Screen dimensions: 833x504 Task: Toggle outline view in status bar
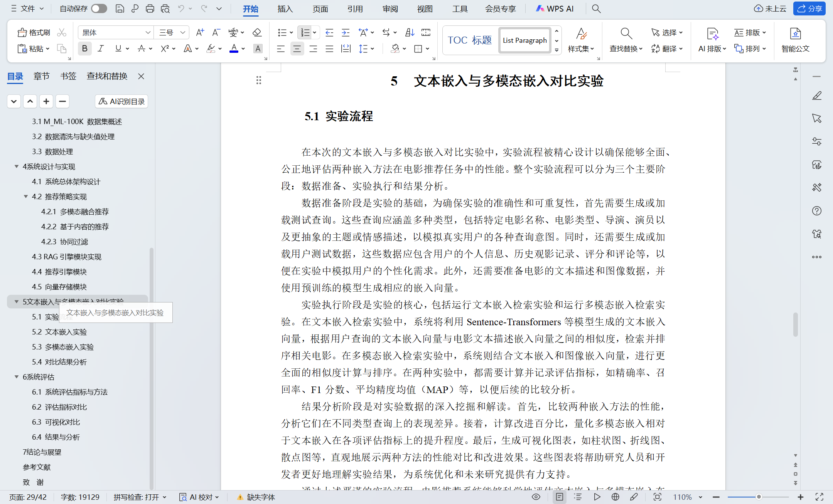[x=578, y=497]
